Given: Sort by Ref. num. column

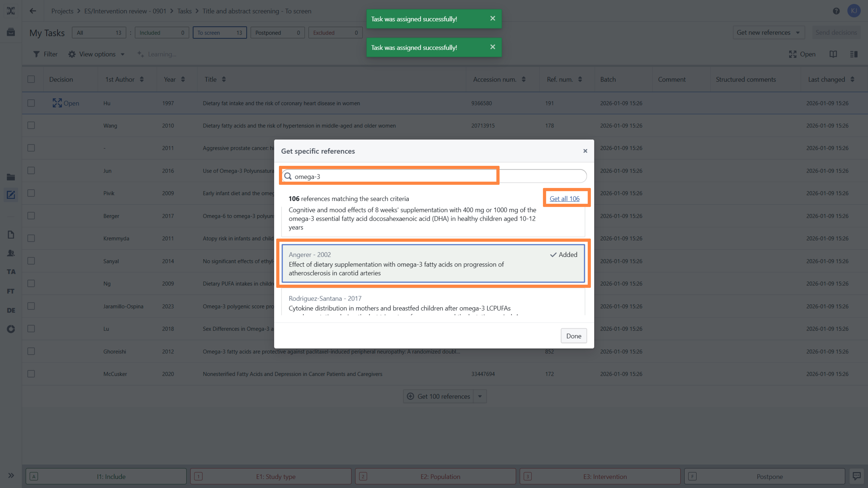Looking at the screenshot, I should point(580,80).
